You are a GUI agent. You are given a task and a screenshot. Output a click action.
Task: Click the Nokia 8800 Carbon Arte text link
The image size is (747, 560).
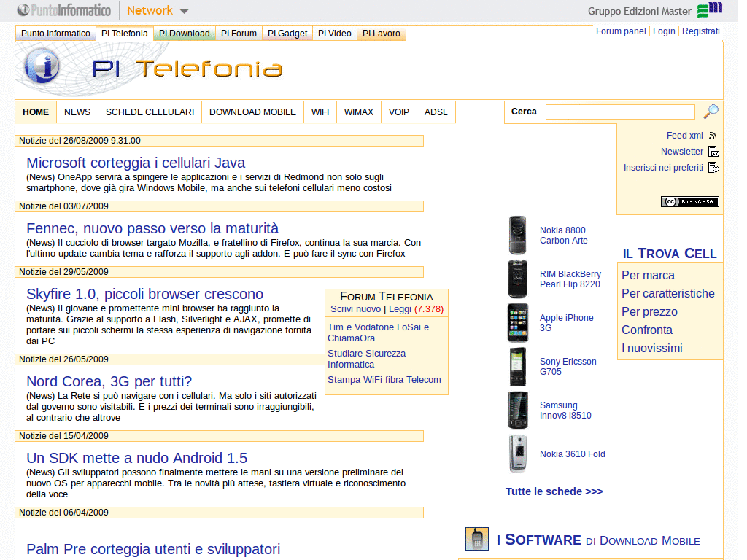point(564,236)
